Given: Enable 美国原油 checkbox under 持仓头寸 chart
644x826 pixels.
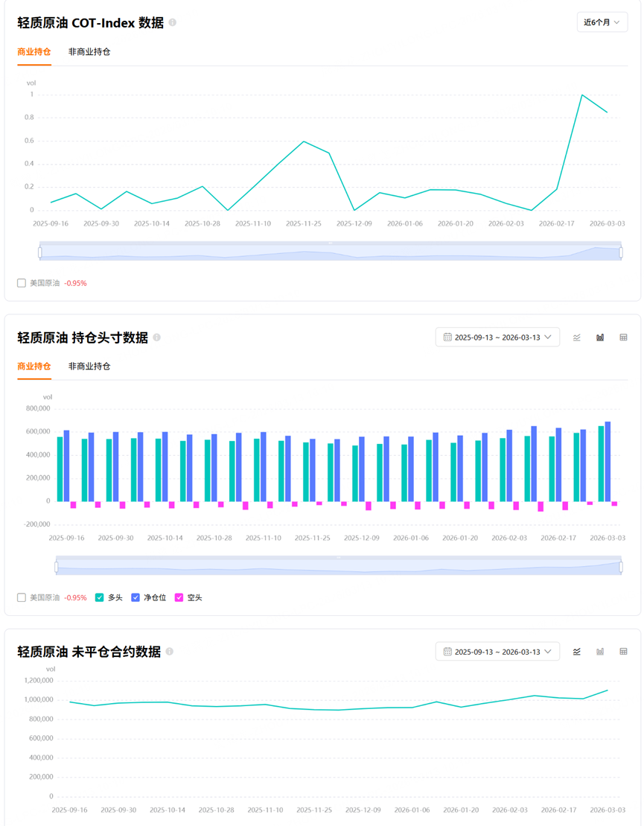Looking at the screenshot, I should [x=22, y=597].
